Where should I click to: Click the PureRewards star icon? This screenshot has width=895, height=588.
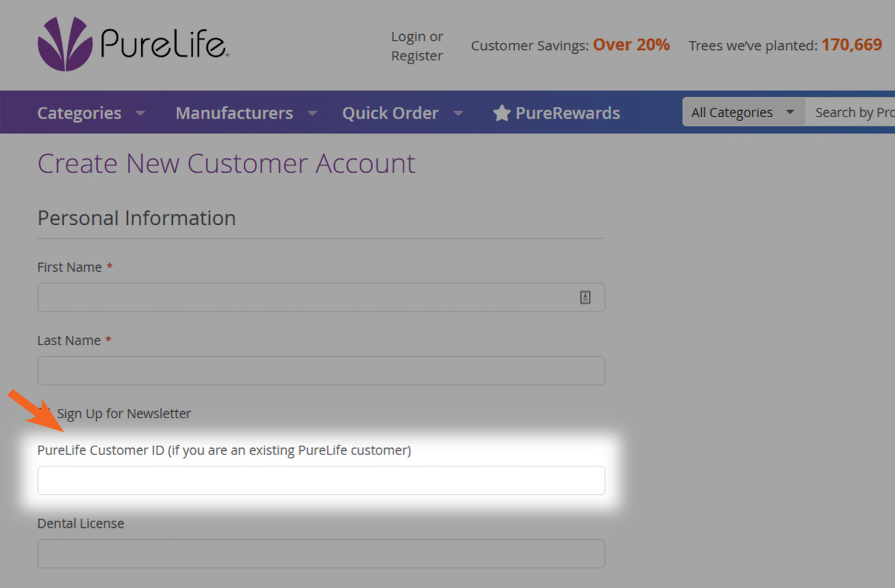pyautogui.click(x=502, y=113)
